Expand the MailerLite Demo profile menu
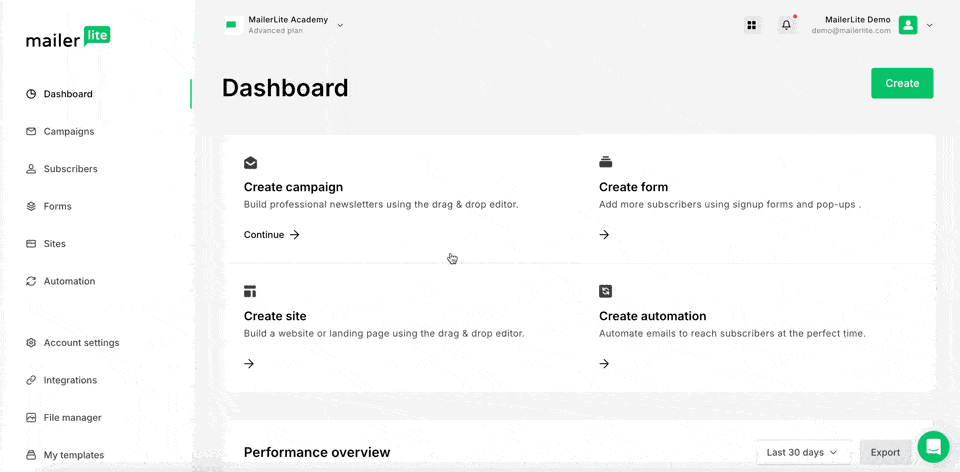This screenshot has width=960, height=472. tap(930, 25)
